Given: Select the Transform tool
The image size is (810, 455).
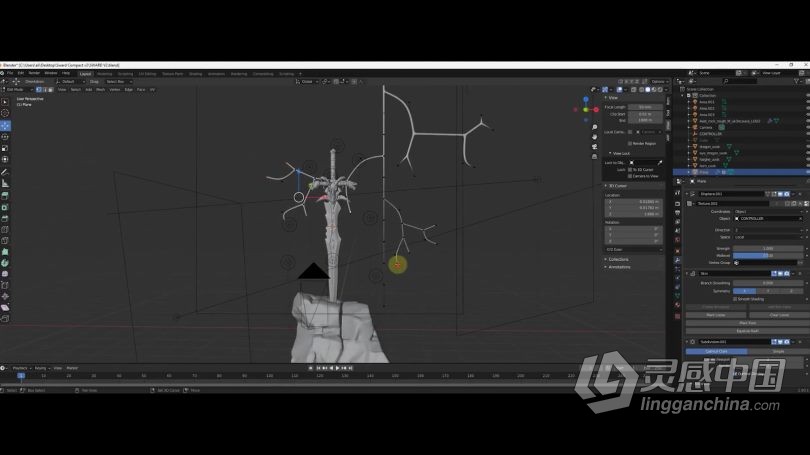Looking at the screenshot, I should [5, 160].
